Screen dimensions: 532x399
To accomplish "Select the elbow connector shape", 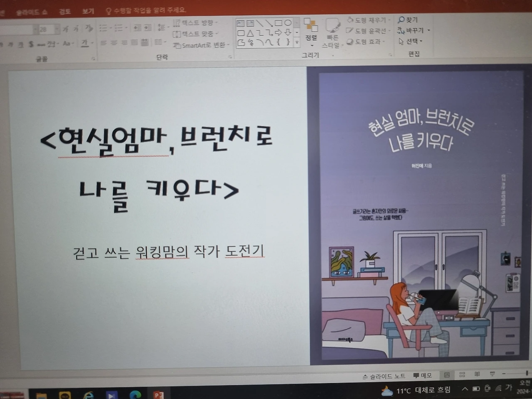I will point(260,32).
